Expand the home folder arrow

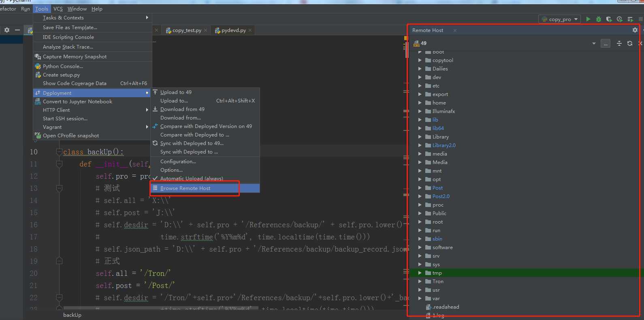click(x=420, y=102)
